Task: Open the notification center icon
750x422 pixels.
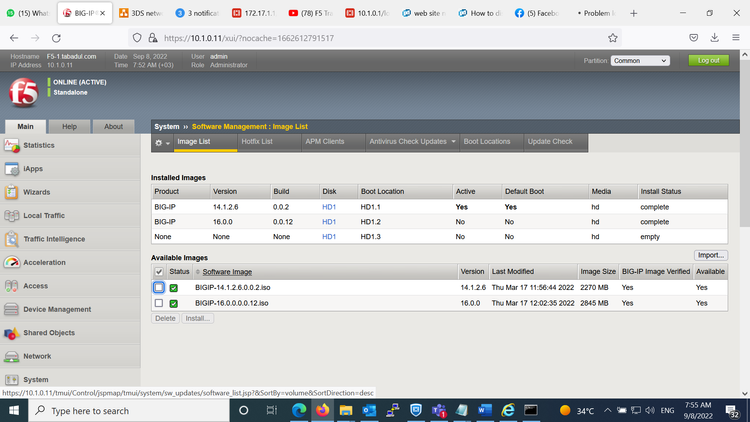Action: point(732,411)
